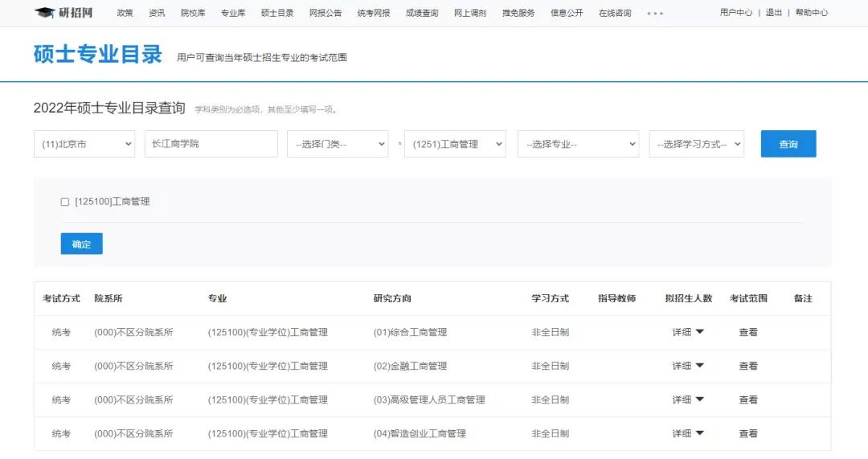Open 推免服务 navigation item

click(518, 13)
